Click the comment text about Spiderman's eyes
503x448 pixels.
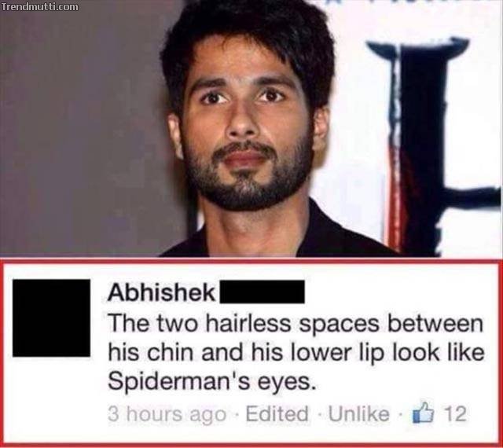tap(296, 353)
